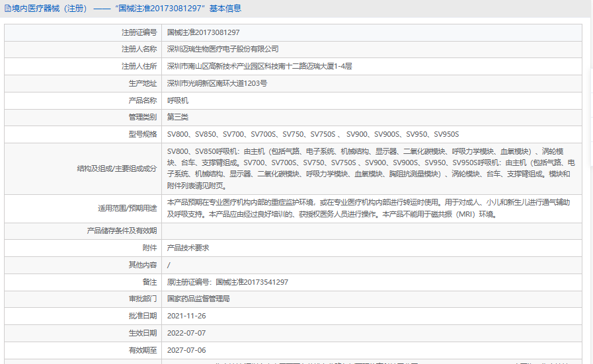The width and height of the screenshot is (593, 364).
Task: Click the label '审批部门'
Action: pos(143,299)
